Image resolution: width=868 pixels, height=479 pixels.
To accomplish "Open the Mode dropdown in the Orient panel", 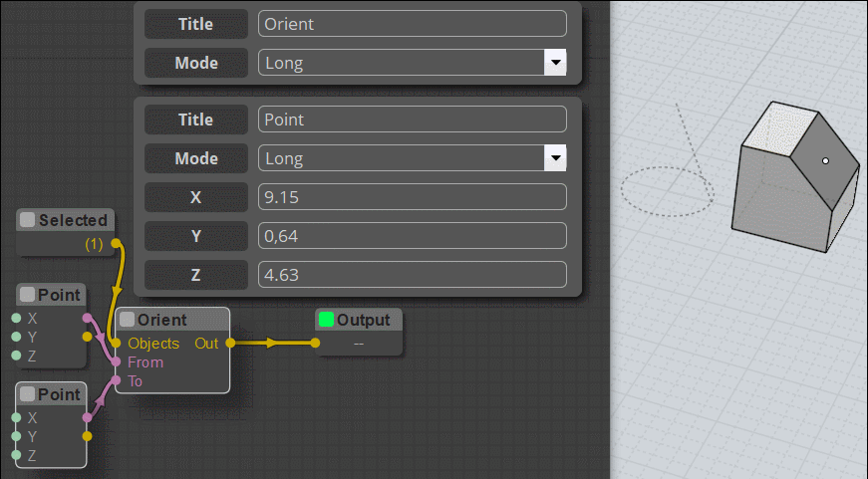I will click(555, 63).
